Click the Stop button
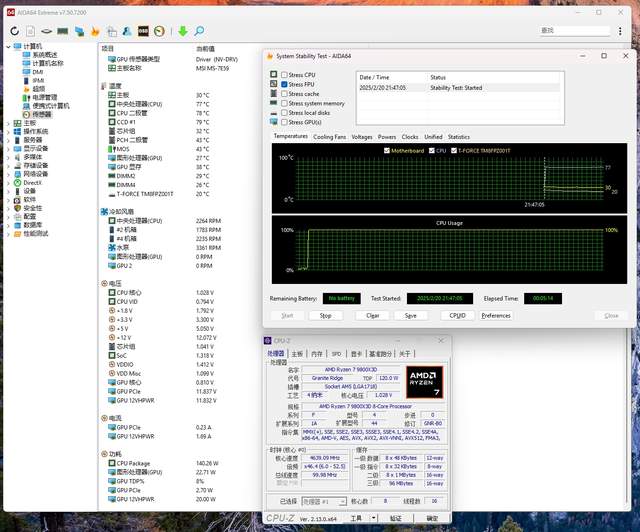The height and width of the screenshot is (532, 640). click(x=325, y=316)
